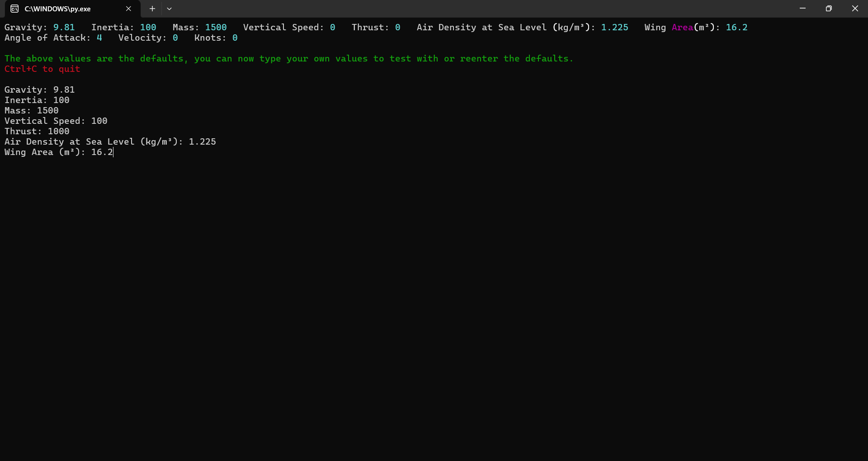
Task: Place cursor at end of Wing Area 16.2 input
Action: tap(113, 152)
